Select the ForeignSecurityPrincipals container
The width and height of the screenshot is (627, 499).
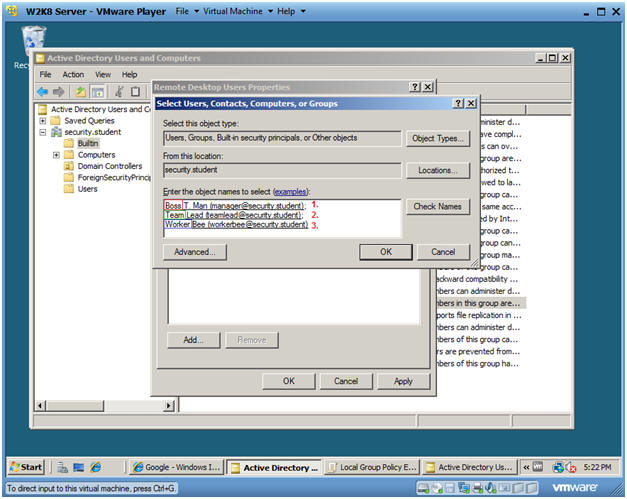pyautogui.click(x=114, y=178)
